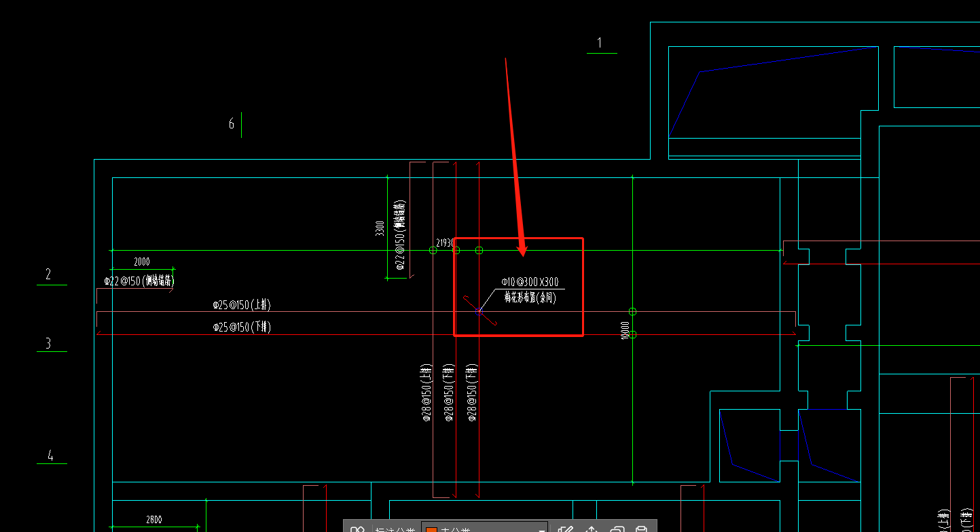The height and width of the screenshot is (532, 980).
Task: Select the horizontal Φ25@150(下排) label
Action: [x=242, y=327]
